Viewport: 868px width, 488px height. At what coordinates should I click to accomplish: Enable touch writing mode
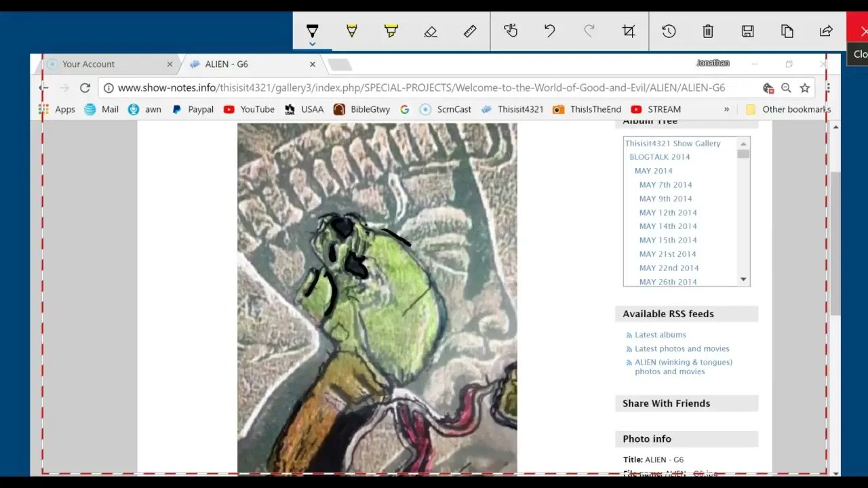[x=511, y=30]
